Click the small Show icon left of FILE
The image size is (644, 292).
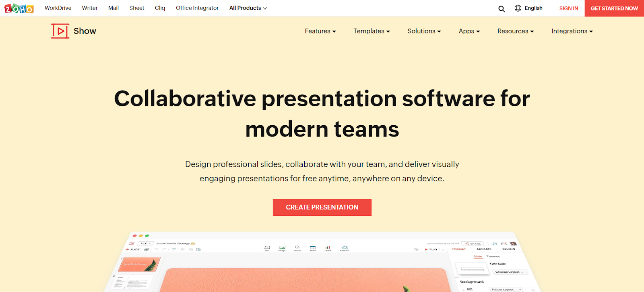click(132, 243)
